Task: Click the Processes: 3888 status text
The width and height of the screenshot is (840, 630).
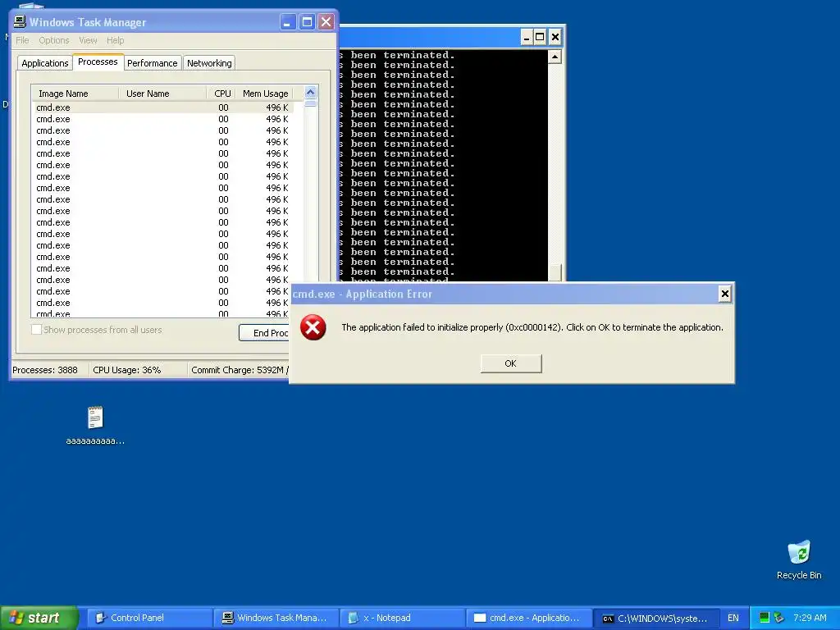Action: pos(45,370)
